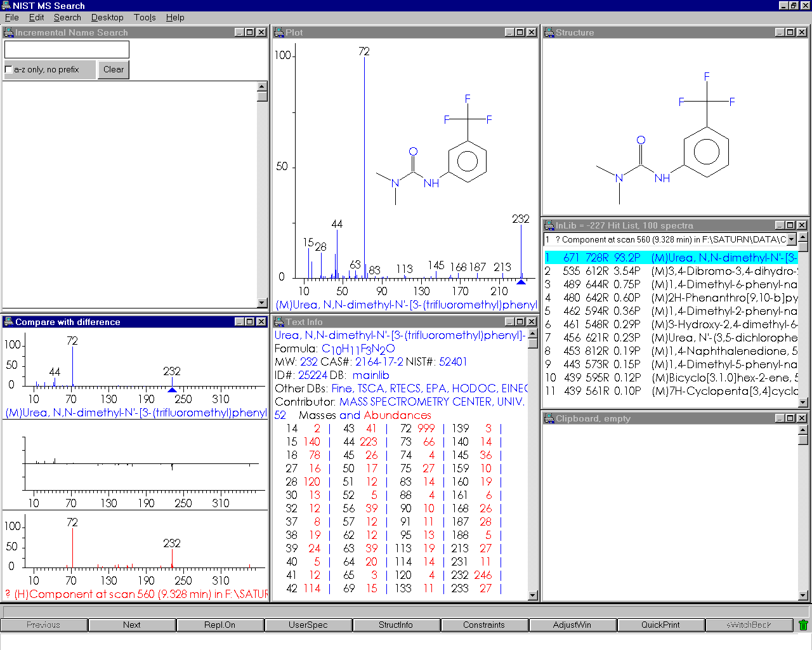
Task: Click the Hit List scroll-down arrow
Action: click(x=803, y=402)
